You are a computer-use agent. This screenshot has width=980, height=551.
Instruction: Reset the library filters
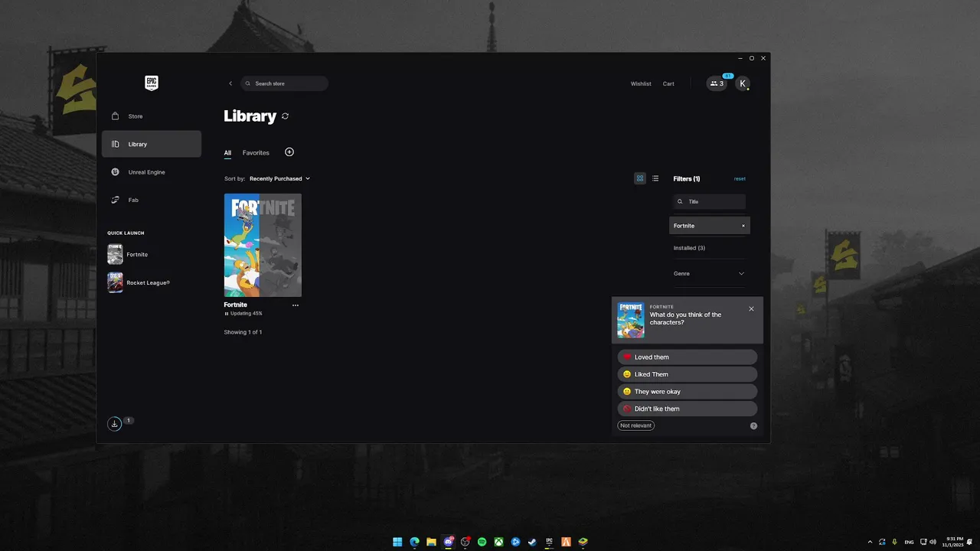[740, 178]
